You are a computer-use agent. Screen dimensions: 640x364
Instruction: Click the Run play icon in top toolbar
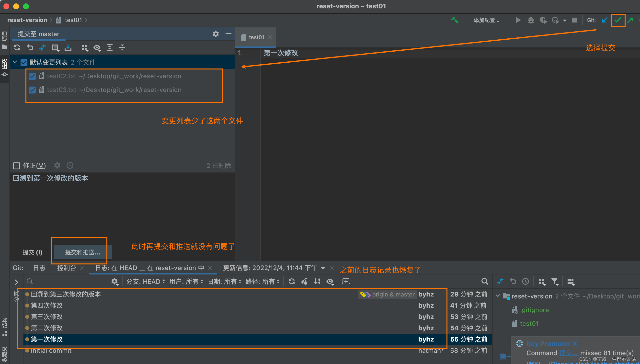(x=518, y=20)
